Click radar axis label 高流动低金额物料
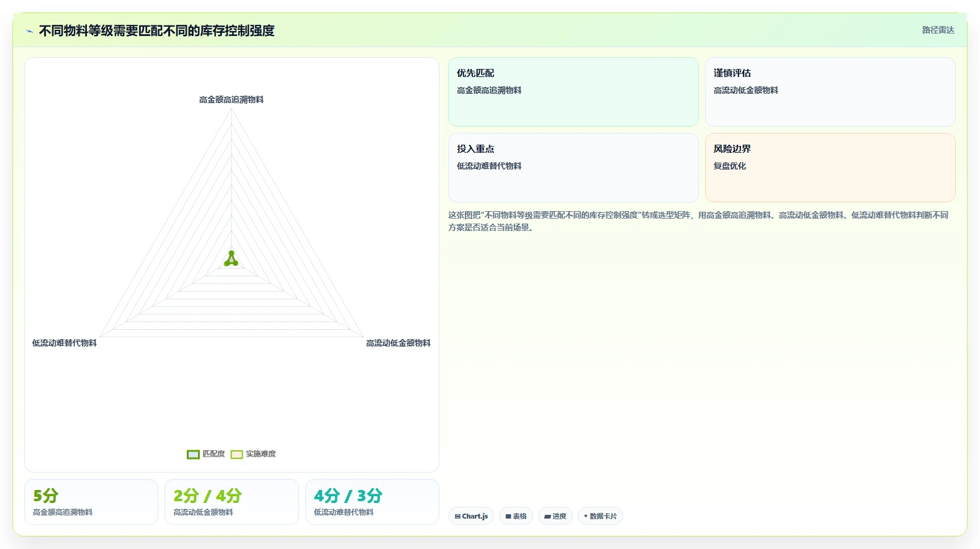Viewport: 980px width, 549px height. tap(398, 343)
